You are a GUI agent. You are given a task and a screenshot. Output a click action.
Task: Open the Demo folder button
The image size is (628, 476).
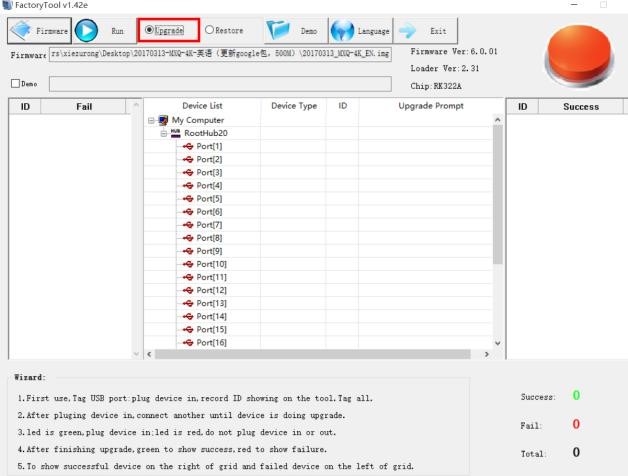[x=296, y=30]
